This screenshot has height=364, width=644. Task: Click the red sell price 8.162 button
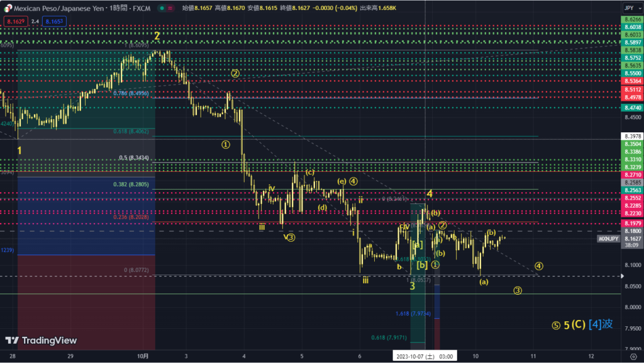tap(14, 21)
